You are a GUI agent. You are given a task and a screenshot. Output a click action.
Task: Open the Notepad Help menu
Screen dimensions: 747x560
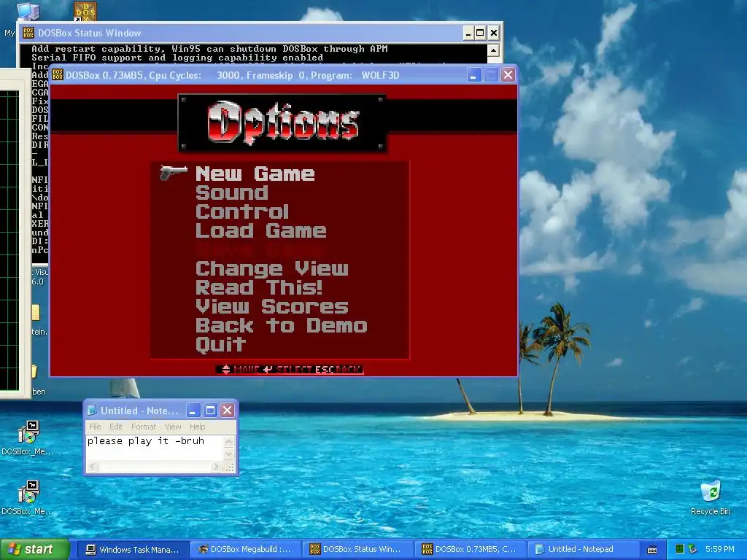click(197, 427)
